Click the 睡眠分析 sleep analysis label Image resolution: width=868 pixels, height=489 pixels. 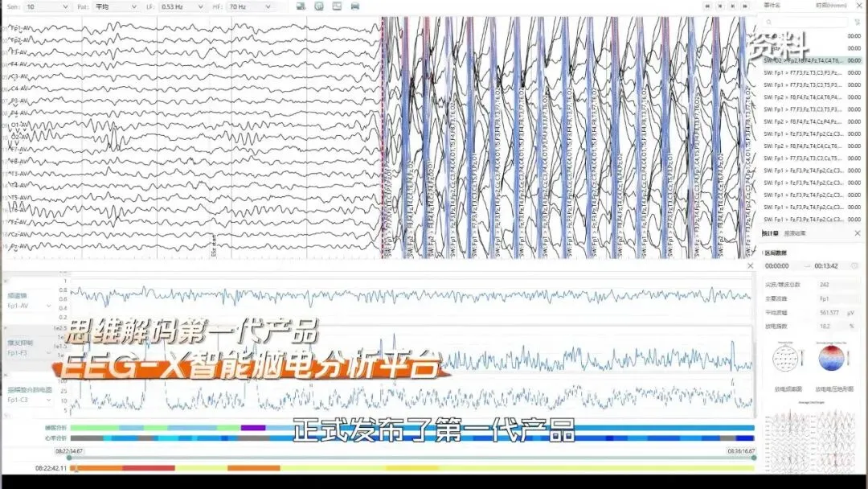click(55, 428)
